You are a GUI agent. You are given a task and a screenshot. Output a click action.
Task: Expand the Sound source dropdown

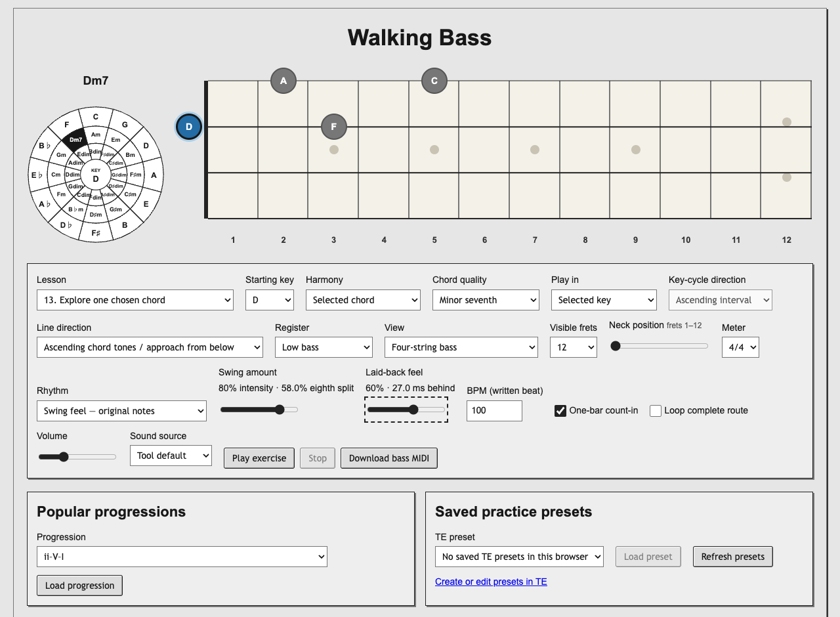pos(171,456)
